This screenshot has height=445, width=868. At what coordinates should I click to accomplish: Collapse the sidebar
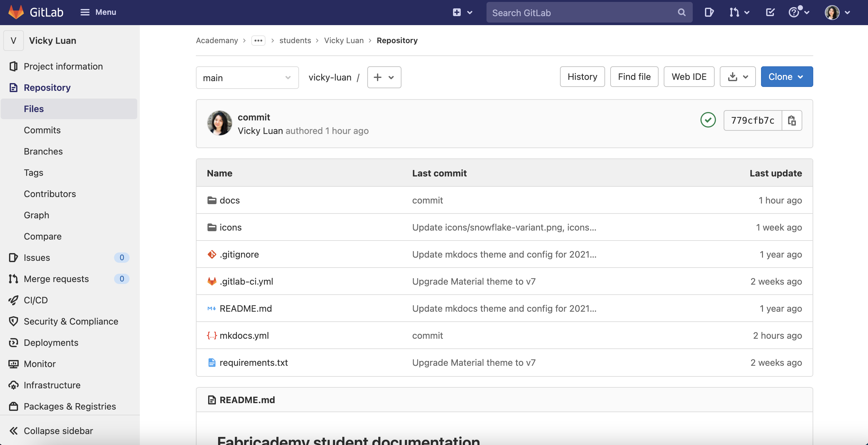[51, 431]
